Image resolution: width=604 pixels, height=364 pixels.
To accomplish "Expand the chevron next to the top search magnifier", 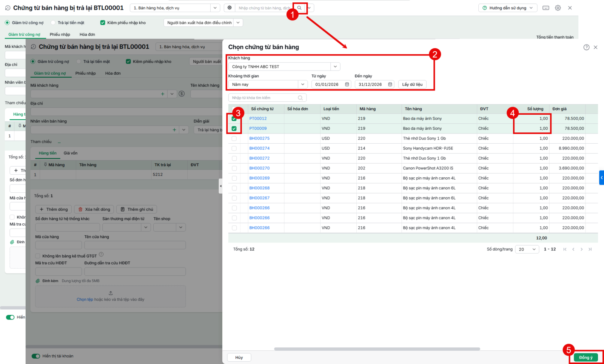I will [309, 8].
